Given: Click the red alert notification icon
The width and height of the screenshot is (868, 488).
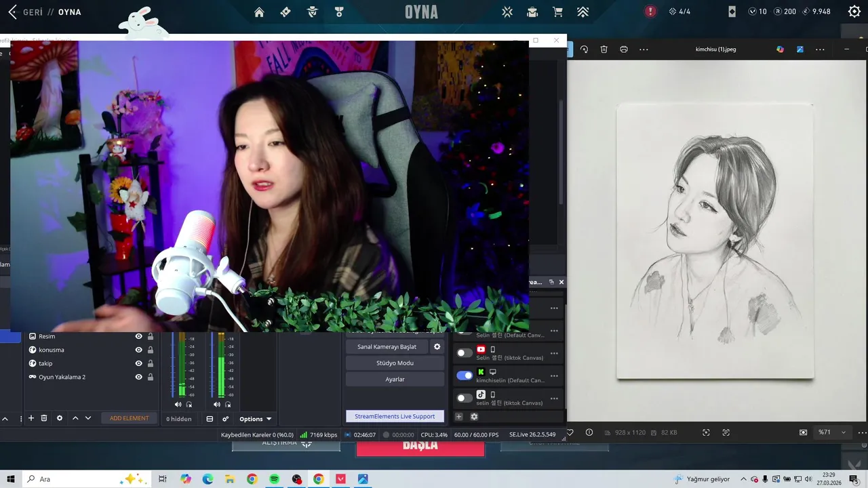Looking at the screenshot, I should click(650, 12).
